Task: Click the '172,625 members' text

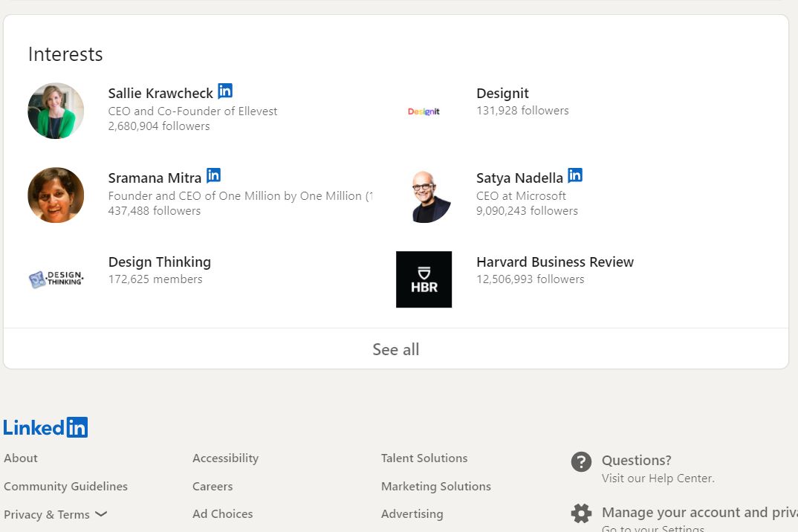Action: pos(155,279)
